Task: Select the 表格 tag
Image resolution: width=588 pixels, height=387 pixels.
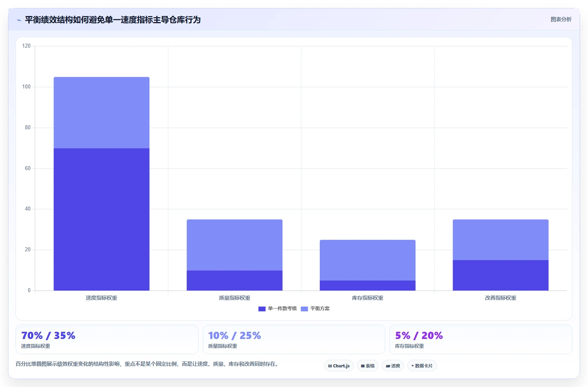Action: (368, 366)
